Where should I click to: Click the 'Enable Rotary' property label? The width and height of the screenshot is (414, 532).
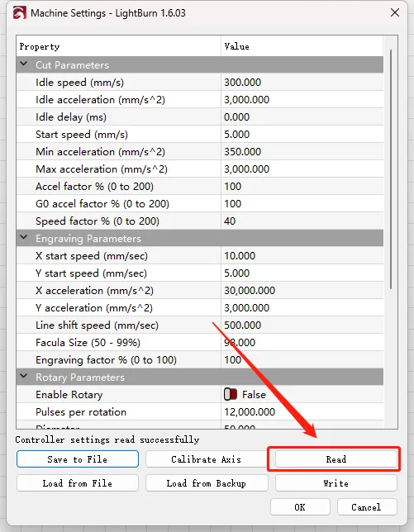tap(69, 395)
